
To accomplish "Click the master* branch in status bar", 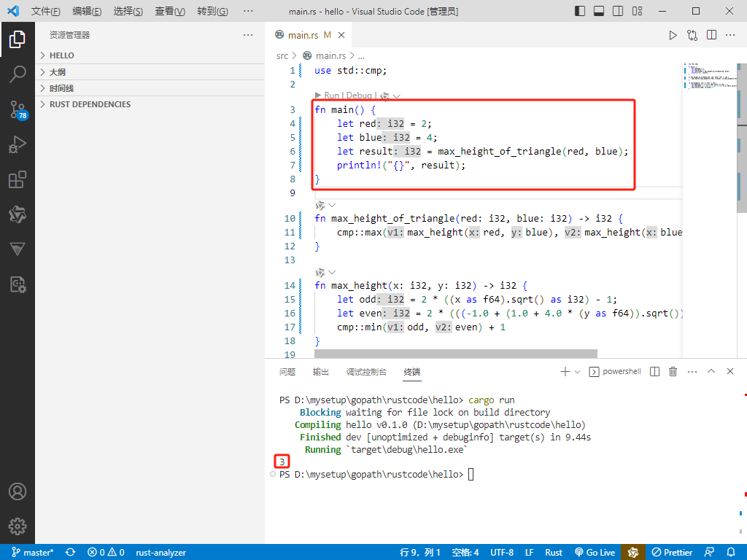I will click(33, 553).
